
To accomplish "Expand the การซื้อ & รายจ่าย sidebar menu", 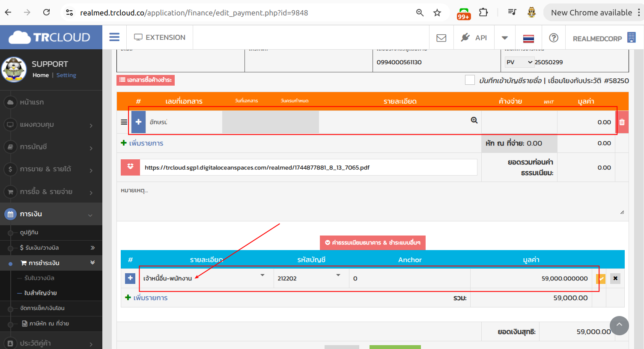I will point(51,192).
